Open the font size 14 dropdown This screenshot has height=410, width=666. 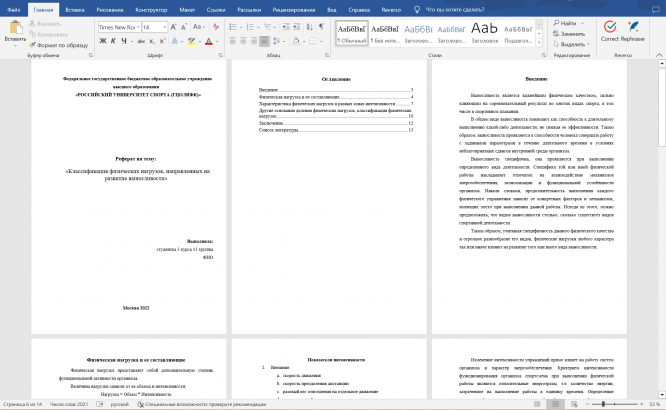point(165,27)
